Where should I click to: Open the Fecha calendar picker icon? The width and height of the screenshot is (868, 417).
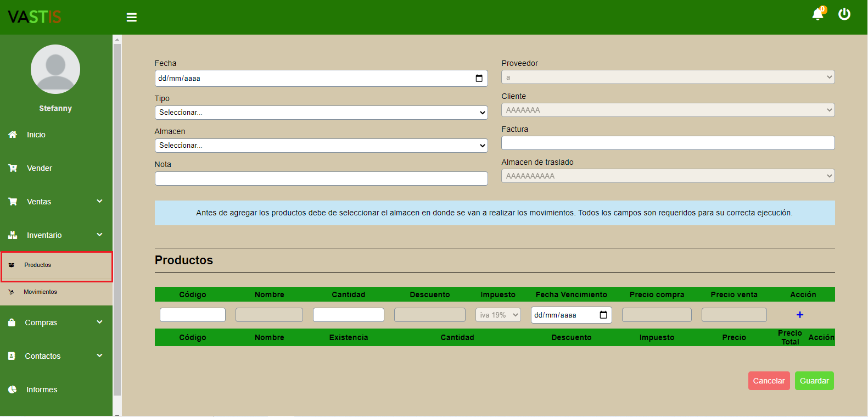click(x=479, y=79)
